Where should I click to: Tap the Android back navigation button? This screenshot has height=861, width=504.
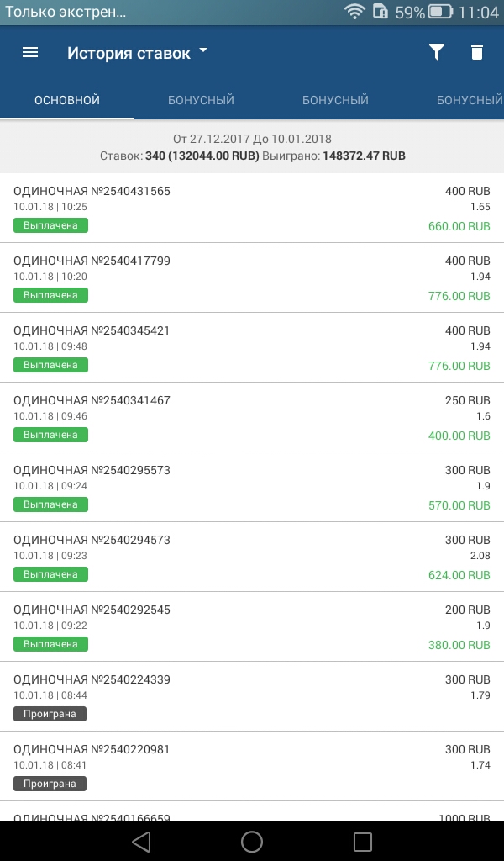(141, 842)
